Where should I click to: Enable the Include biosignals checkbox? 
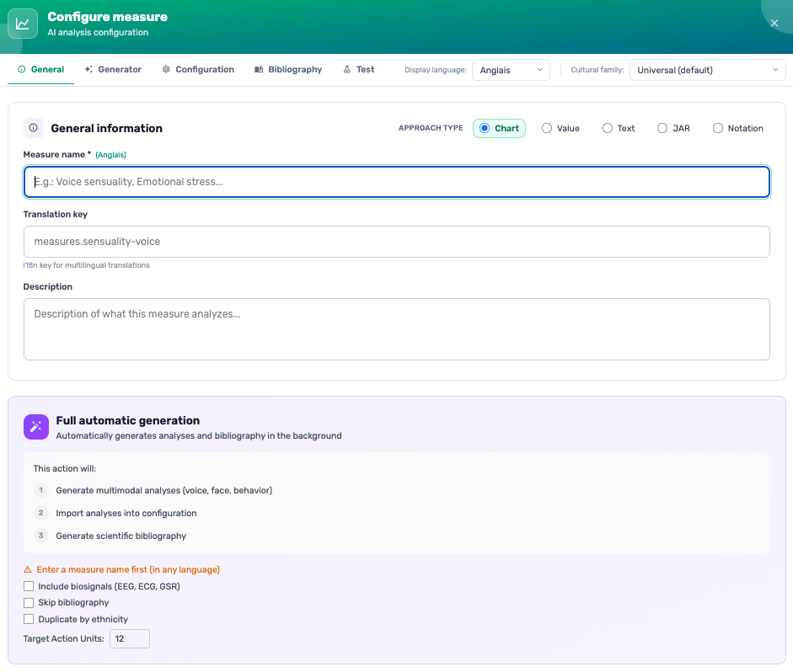pos(29,585)
